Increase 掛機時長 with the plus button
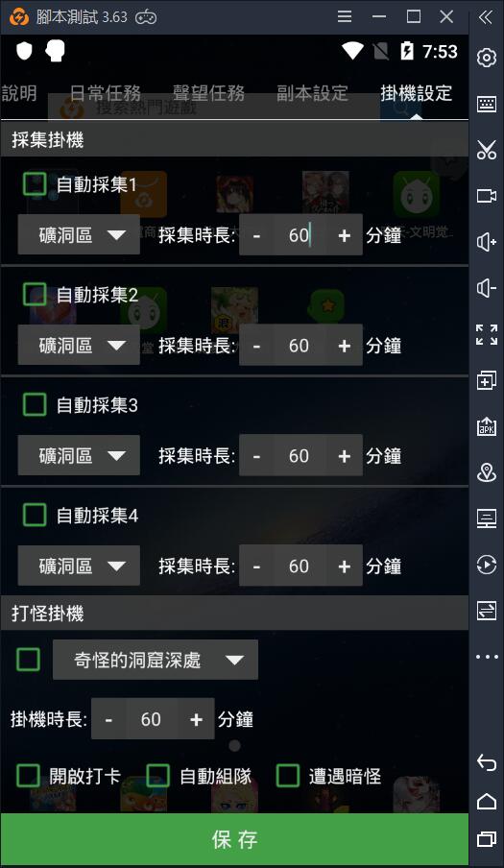The height and width of the screenshot is (868, 504). tap(196, 719)
